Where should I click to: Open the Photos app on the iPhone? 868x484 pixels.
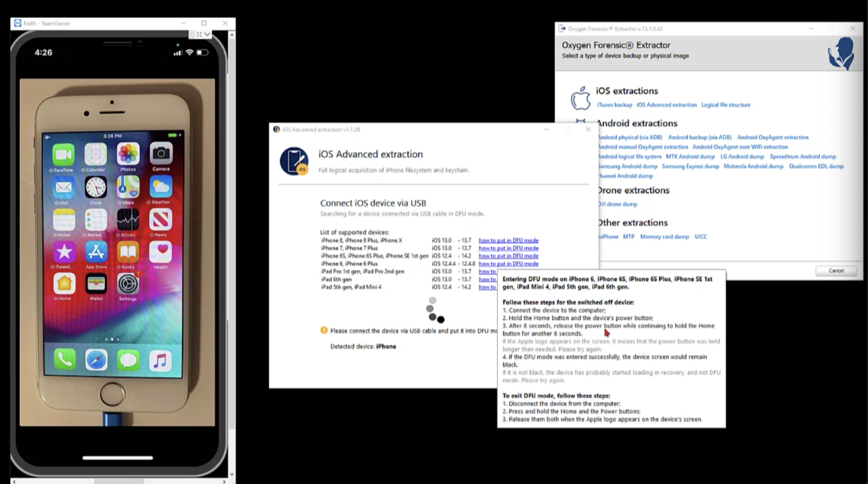tap(128, 154)
